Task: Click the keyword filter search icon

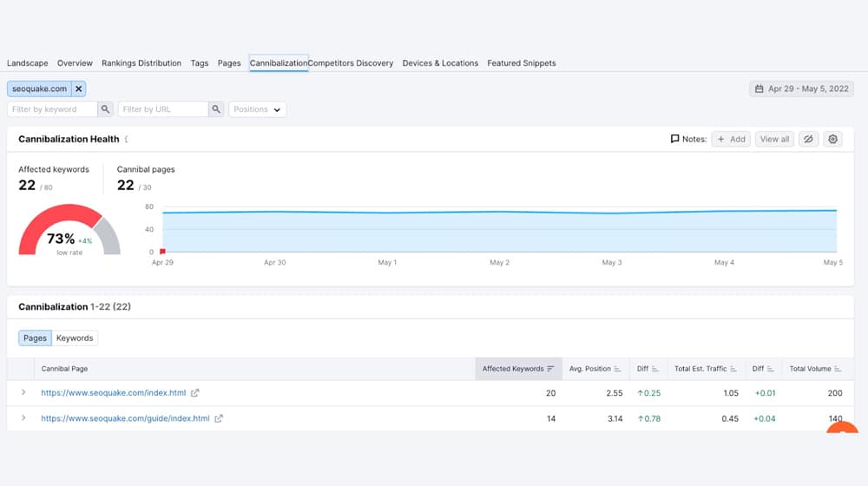Action: click(x=105, y=109)
